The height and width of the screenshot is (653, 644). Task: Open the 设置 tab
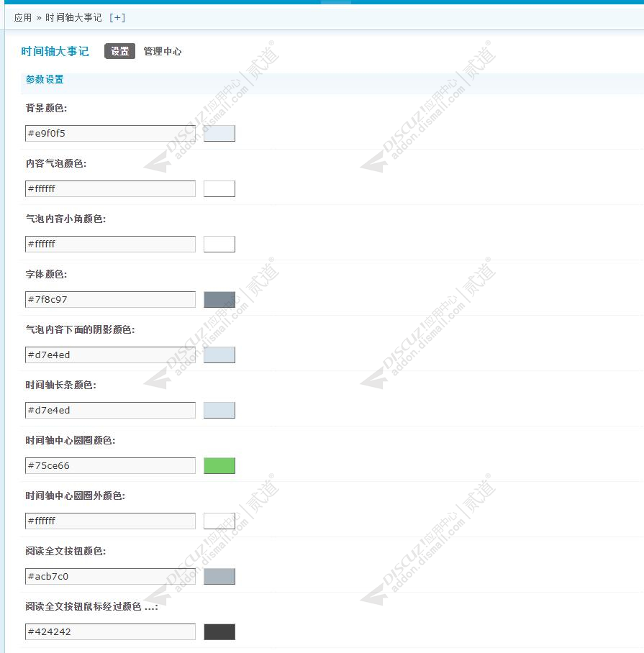tap(119, 51)
